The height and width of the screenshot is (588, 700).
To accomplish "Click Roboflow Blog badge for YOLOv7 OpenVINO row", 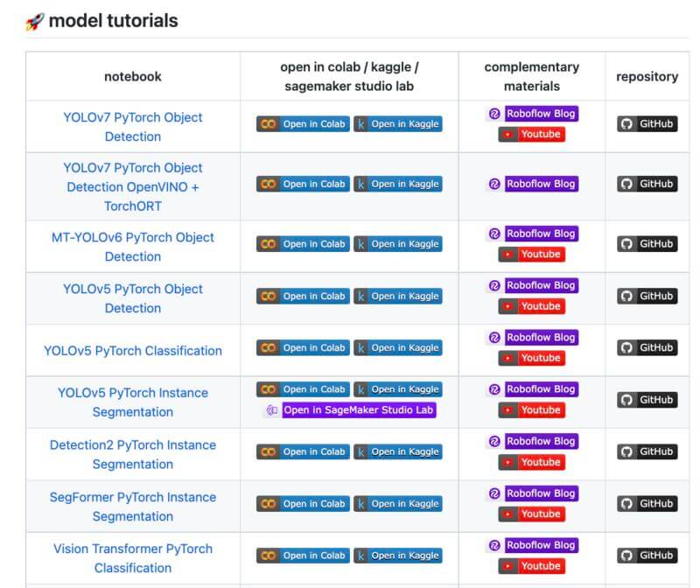I will [532, 184].
